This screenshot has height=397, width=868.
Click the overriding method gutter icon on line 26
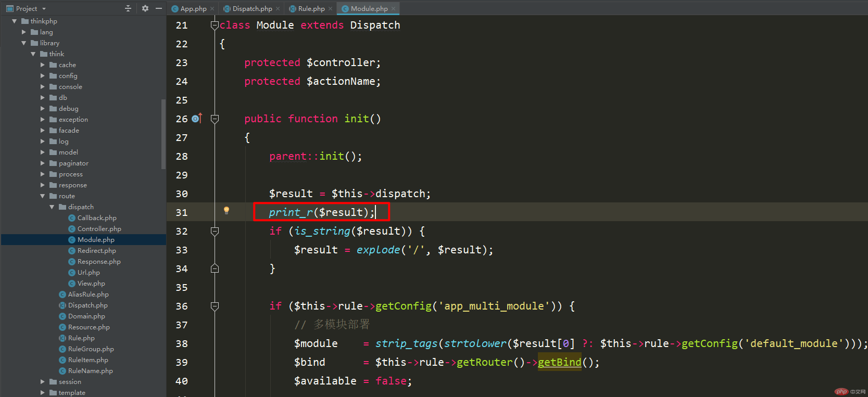click(x=196, y=119)
